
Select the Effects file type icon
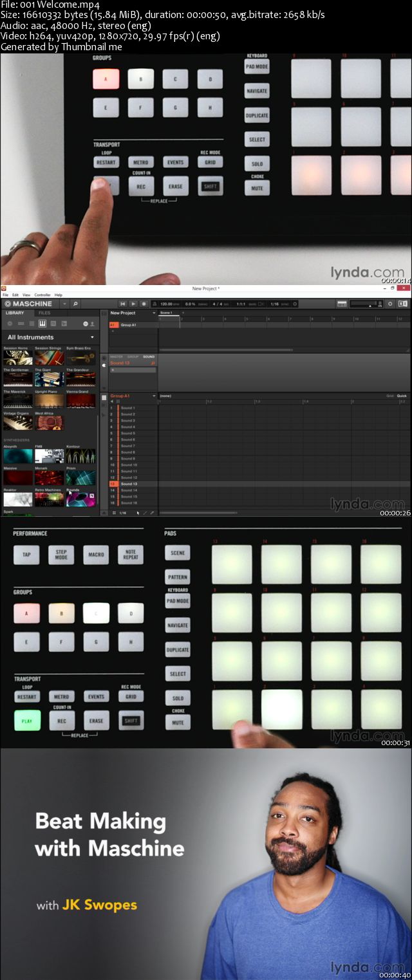tap(53, 323)
